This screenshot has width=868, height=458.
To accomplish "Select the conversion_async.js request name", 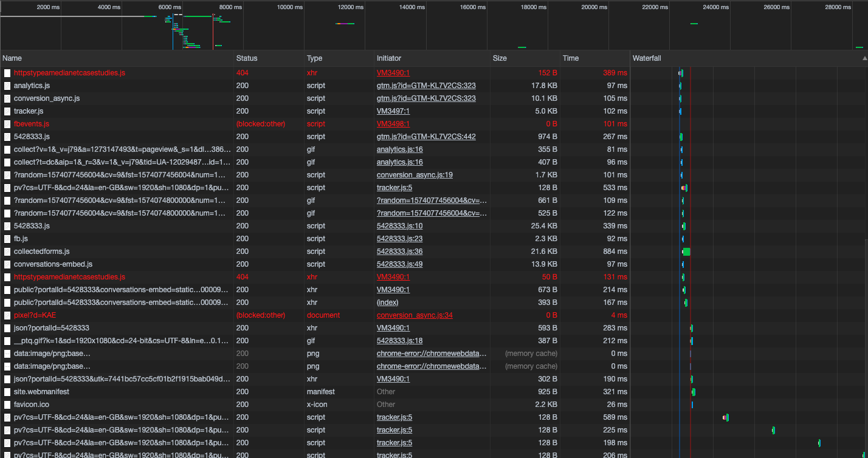I will click(x=47, y=98).
